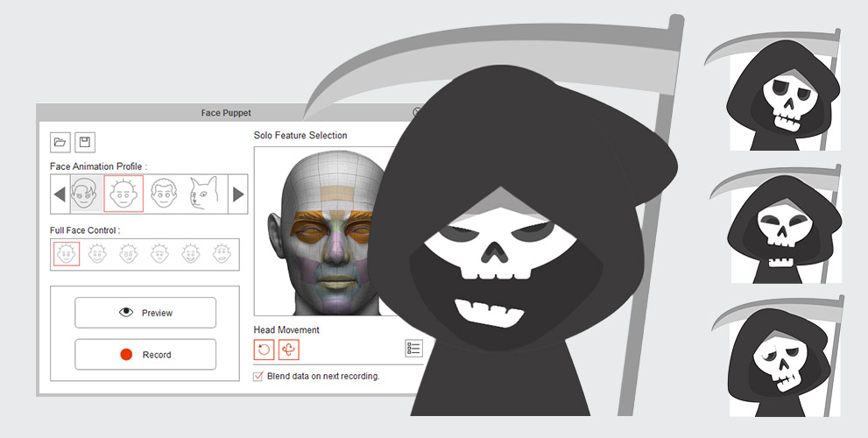Show previous Face Animation Profiles with left arrow
The image size is (868, 438).
60,194
